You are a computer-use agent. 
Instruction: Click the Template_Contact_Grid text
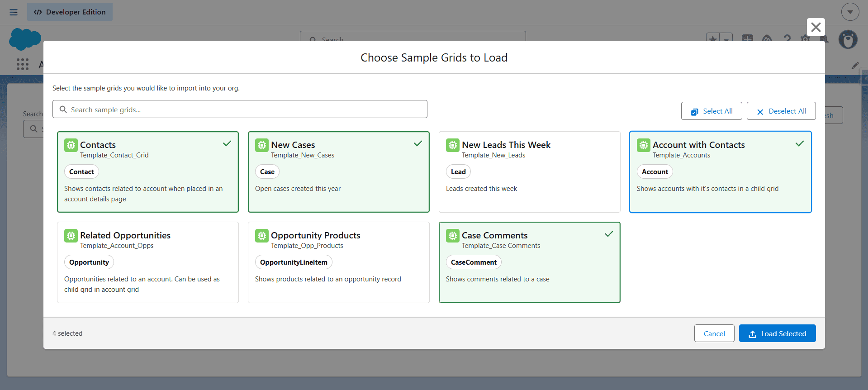coord(114,155)
